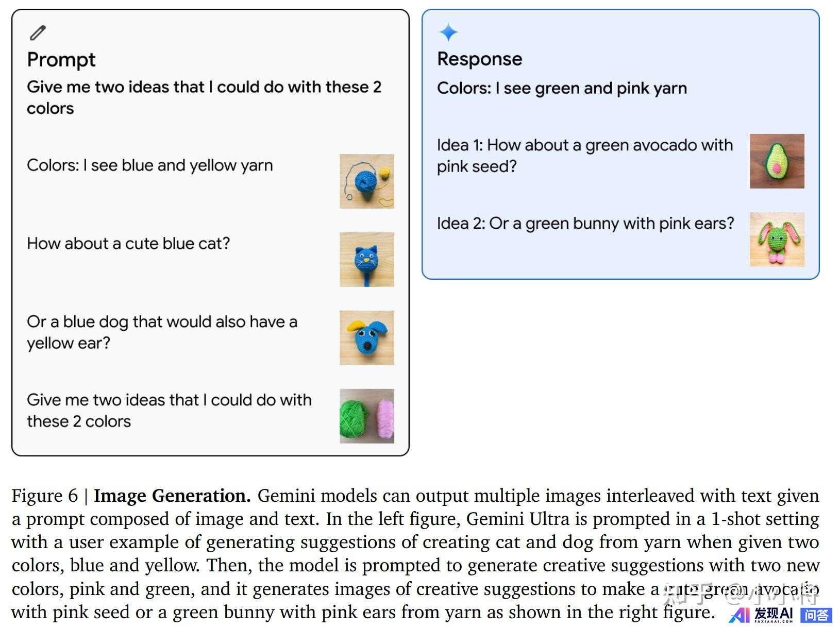Image resolution: width=840 pixels, height=628 pixels.
Task: Click the blue 问答 badge
Action: pos(816,615)
